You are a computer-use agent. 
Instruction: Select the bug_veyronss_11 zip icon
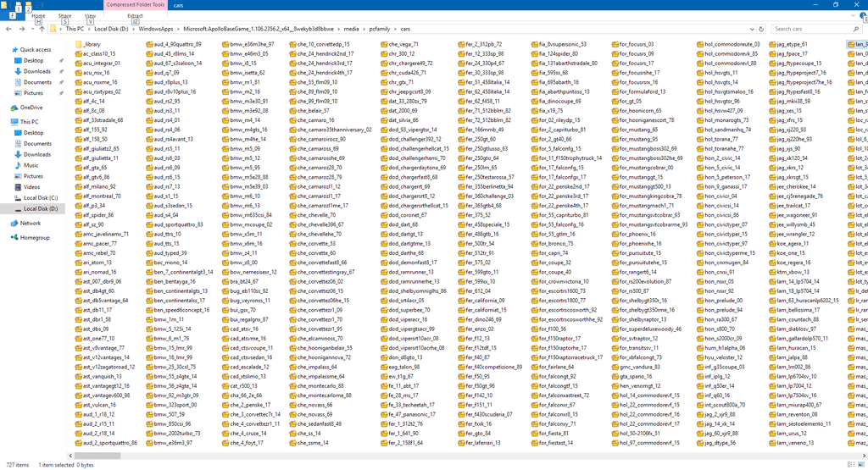tap(225, 301)
